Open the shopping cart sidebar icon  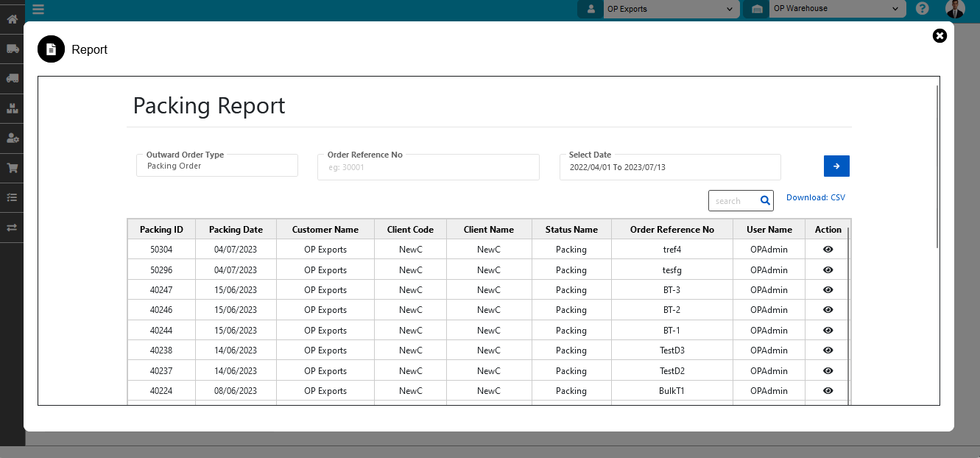(x=12, y=168)
